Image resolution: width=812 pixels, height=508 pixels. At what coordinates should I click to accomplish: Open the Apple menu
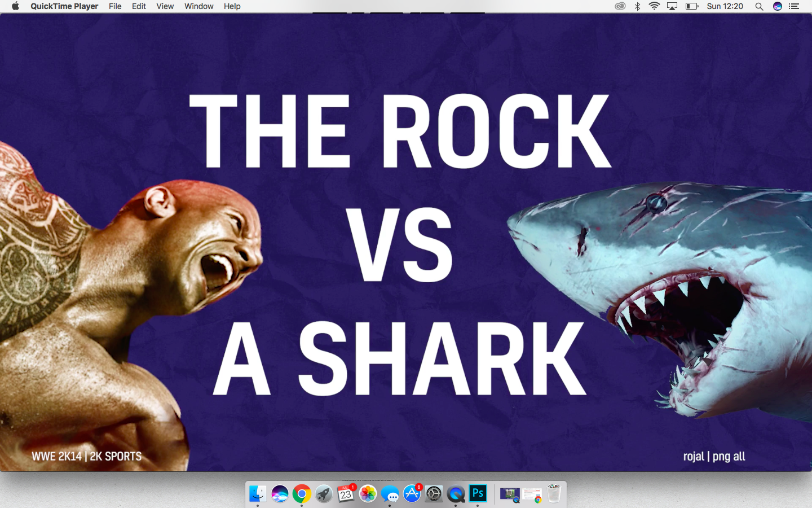click(15, 6)
